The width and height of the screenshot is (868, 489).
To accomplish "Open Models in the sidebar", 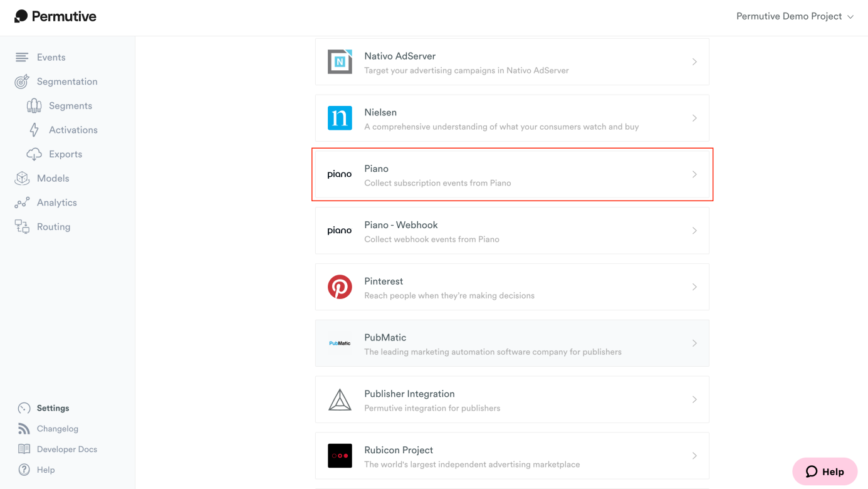I will pyautogui.click(x=53, y=179).
